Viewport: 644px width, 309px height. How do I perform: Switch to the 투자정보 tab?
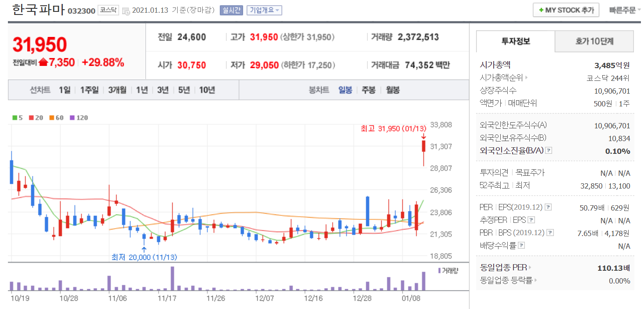pos(516,42)
